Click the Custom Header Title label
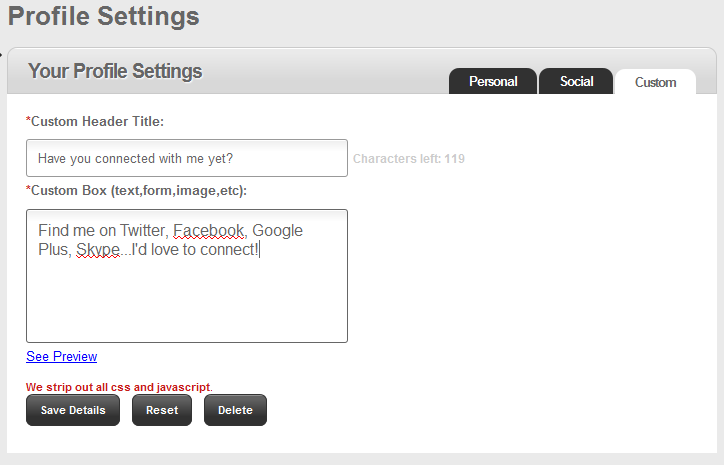The width and height of the screenshot is (724, 465). 95,121
